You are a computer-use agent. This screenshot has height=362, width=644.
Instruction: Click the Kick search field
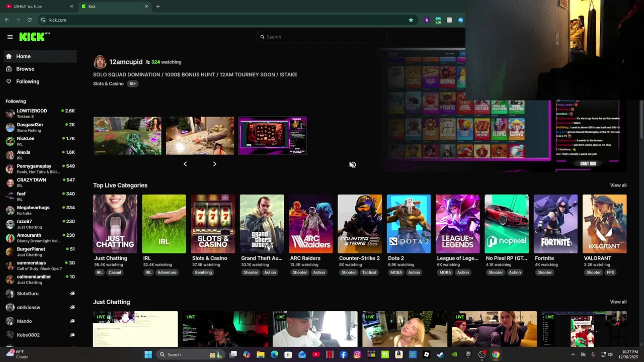tap(322, 37)
